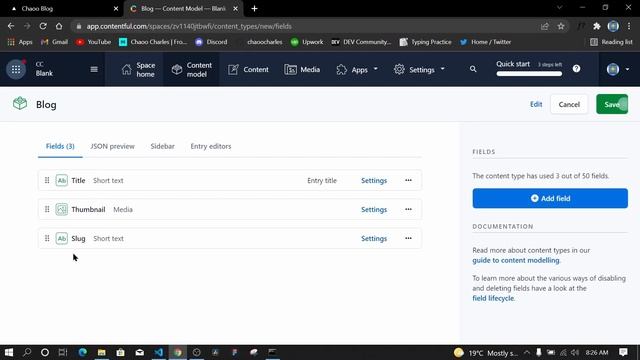Click the search magnifier in navbar

tap(473, 69)
